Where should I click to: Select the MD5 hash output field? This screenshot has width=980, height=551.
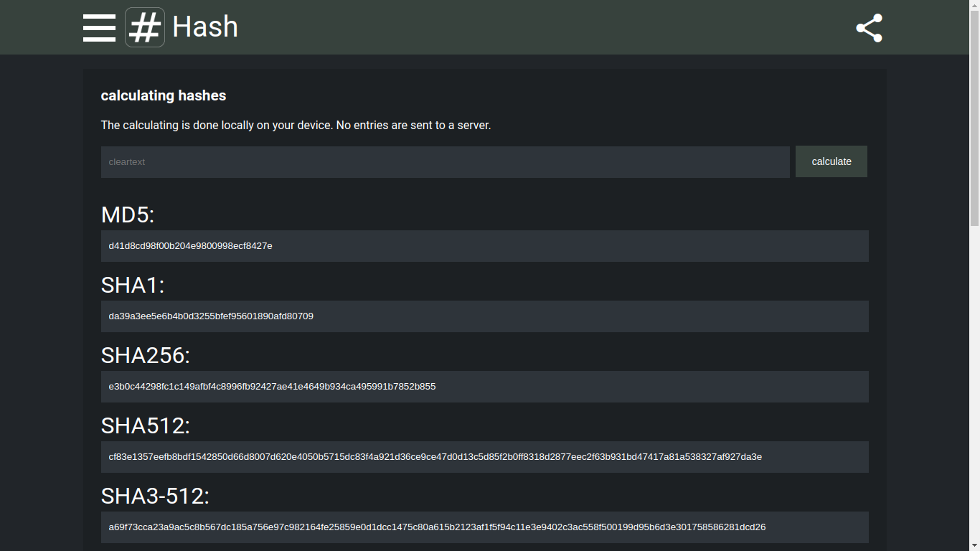484,246
